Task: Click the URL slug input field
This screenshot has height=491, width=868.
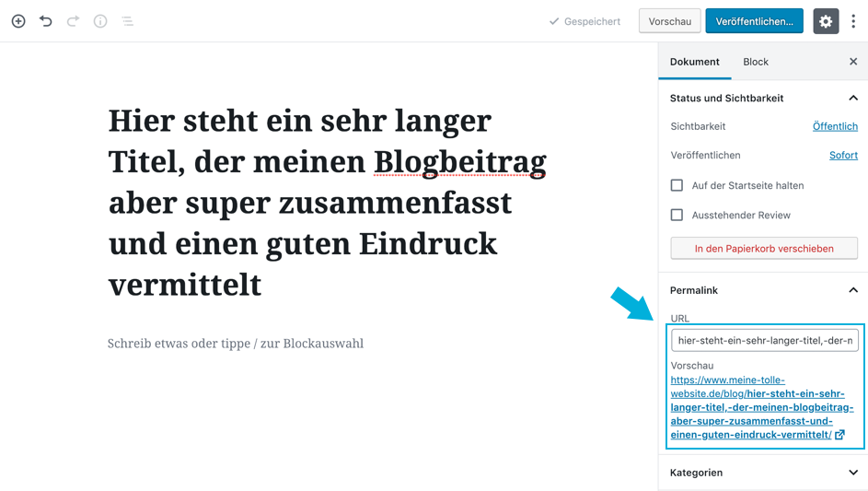Action: point(765,340)
